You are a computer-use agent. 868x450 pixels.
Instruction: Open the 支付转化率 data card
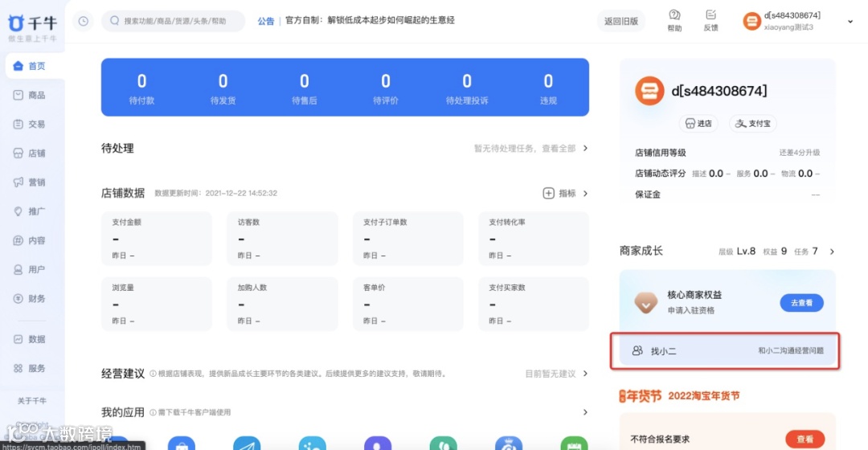click(x=534, y=239)
